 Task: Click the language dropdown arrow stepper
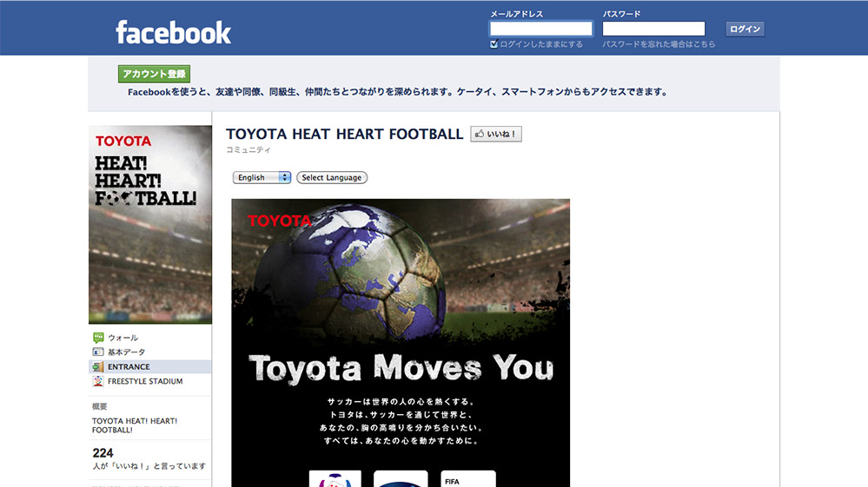[x=284, y=177]
